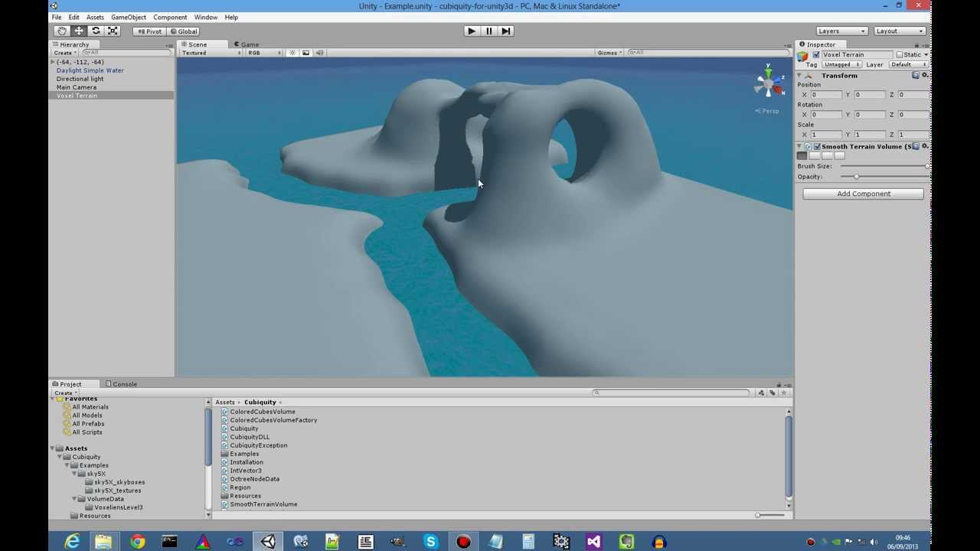Open the Layers dropdown
Screen dimensions: 980x551
(841, 31)
